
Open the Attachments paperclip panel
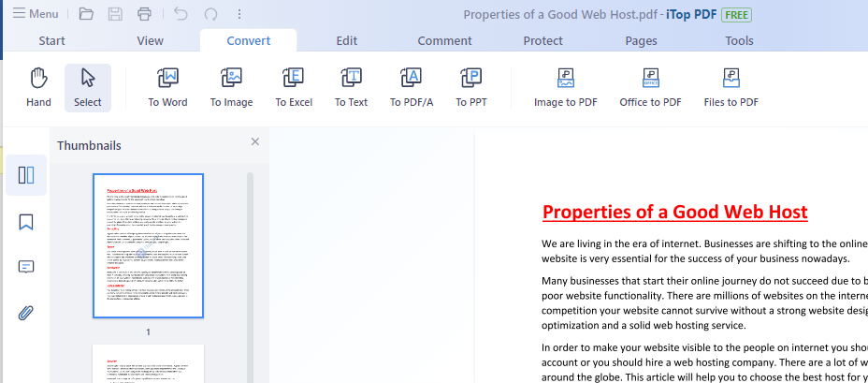[x=26, y=313]
